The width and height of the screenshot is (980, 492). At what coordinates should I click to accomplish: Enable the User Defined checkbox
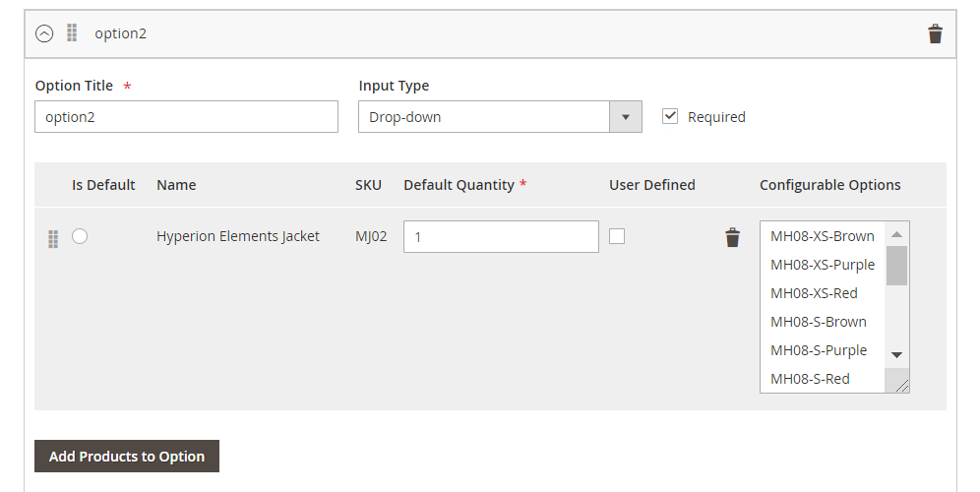point(617,236)
